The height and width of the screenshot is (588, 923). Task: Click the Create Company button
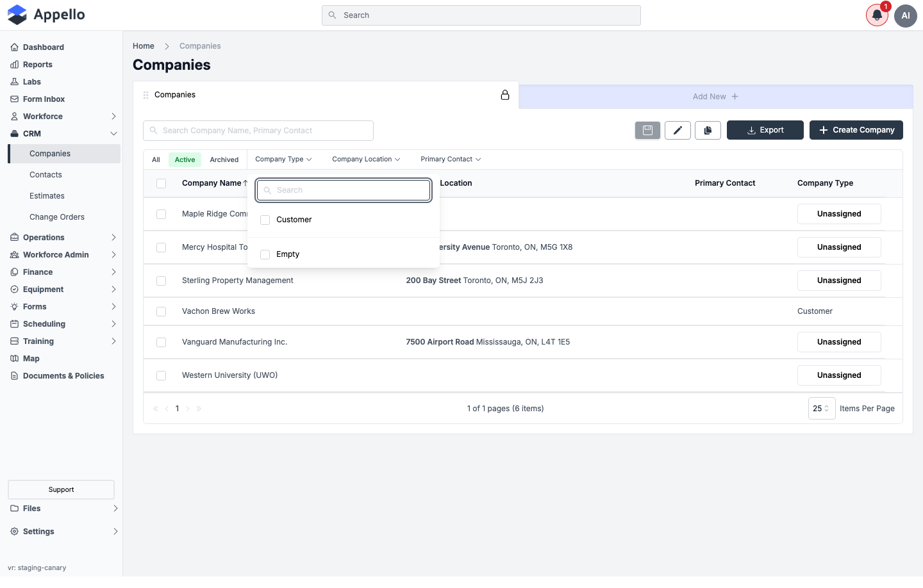(856, 130)
